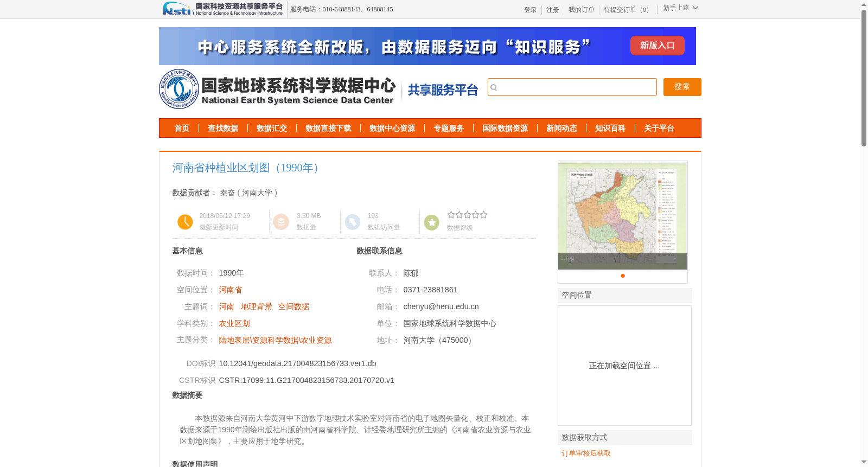Open the 关于平台 menu item

point(659,129)
